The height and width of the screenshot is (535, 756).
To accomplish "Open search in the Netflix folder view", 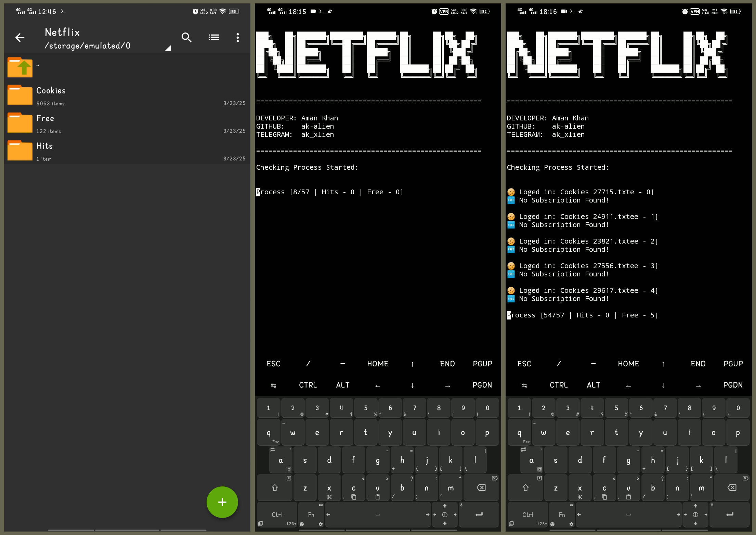I will (x=186, y=37).
